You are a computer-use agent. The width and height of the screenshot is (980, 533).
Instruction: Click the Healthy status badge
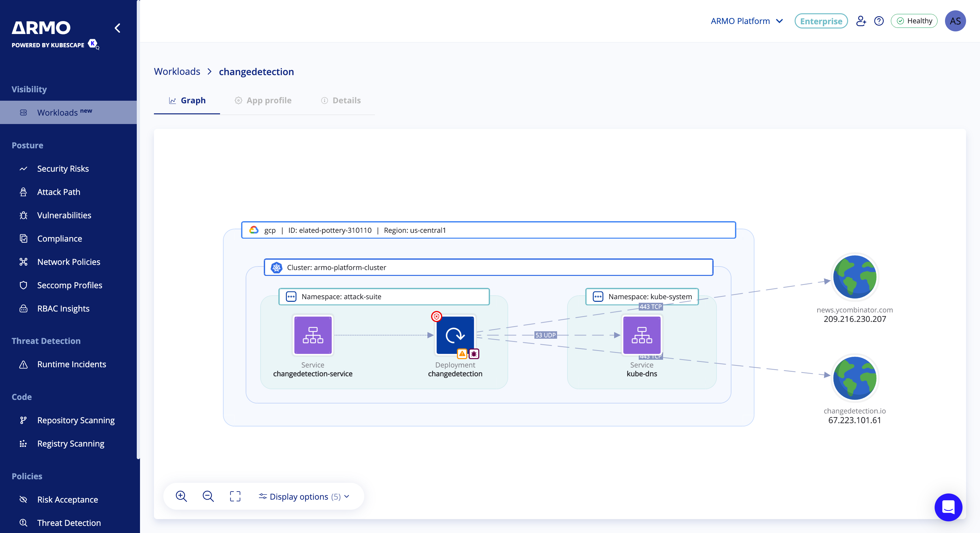point(914,21)
